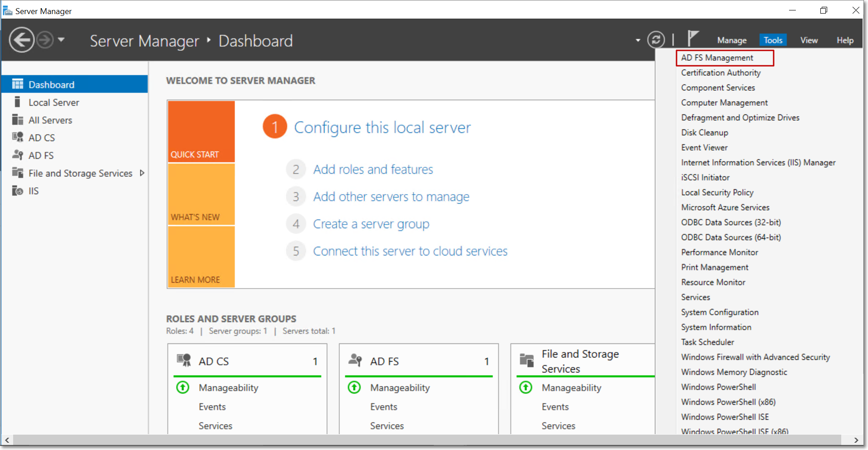Open the notifications flag icon
This screenshot has width=868, height=450.
(692, 39)
